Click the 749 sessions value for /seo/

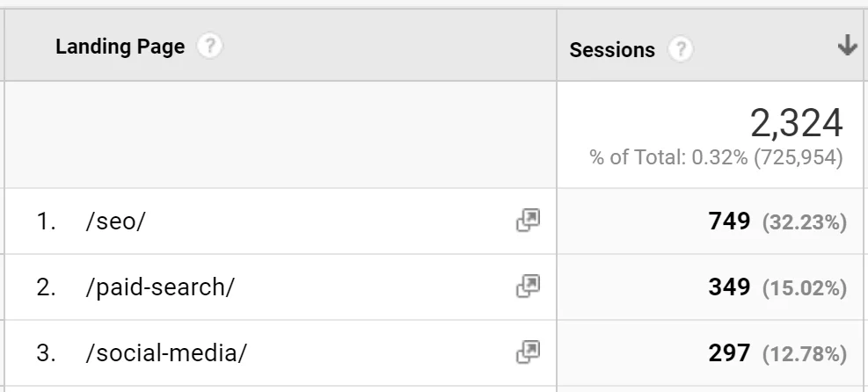coord(729,222)
